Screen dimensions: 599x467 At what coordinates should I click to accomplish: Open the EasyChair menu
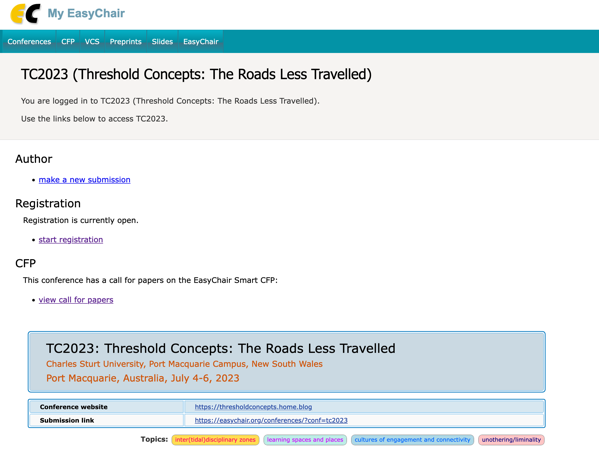coord(201,42)
